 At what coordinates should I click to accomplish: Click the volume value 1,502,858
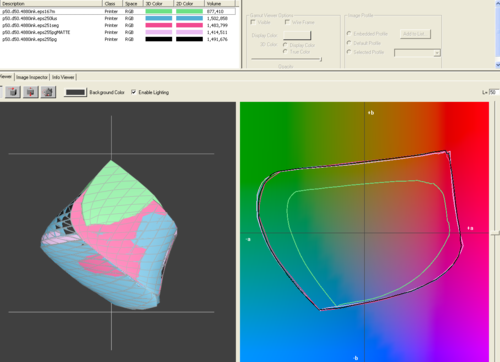(217, 18)
